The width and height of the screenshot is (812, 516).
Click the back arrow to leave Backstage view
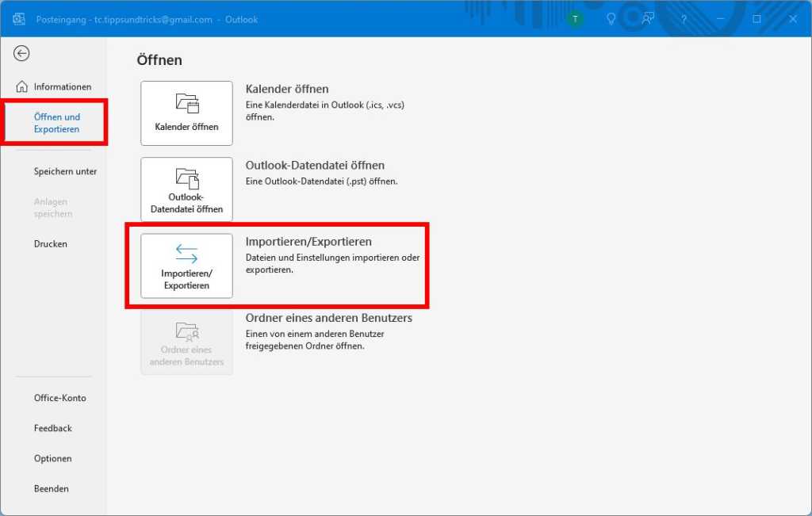point(21,53)
